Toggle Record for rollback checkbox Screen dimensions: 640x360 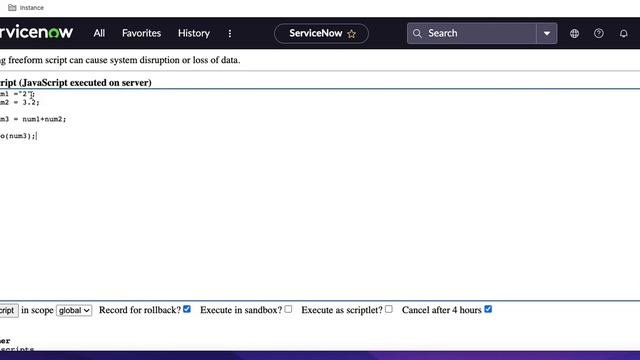coord(187,309)
